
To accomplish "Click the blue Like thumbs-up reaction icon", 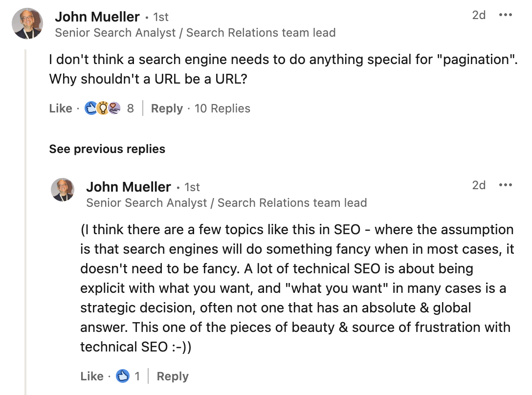I will [90, 108].
